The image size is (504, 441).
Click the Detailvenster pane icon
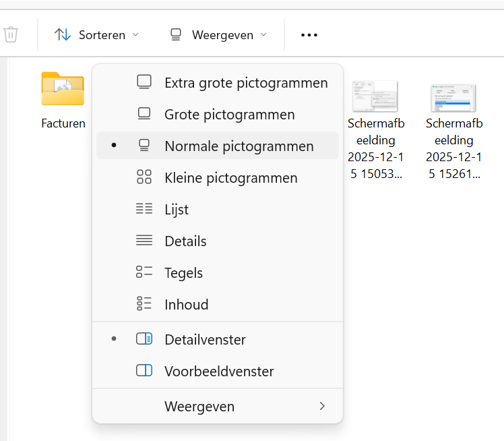pos(144,339)
